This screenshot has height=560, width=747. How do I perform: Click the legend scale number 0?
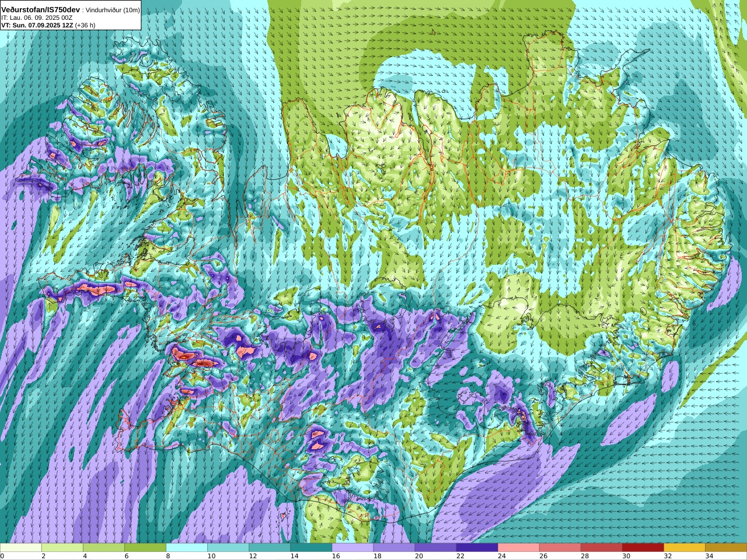2,556
